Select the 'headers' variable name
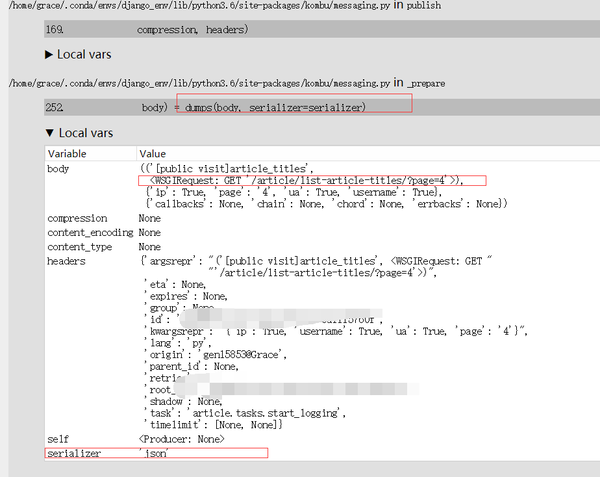Viewport: 600px width, 477px height. 66,261
